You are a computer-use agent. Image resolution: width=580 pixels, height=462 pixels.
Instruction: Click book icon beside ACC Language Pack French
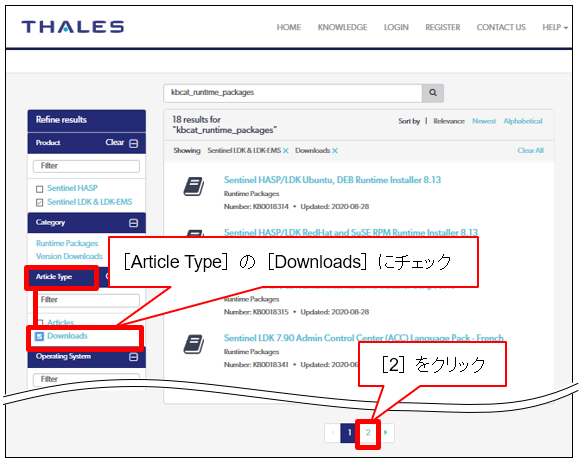coord(194,344)
